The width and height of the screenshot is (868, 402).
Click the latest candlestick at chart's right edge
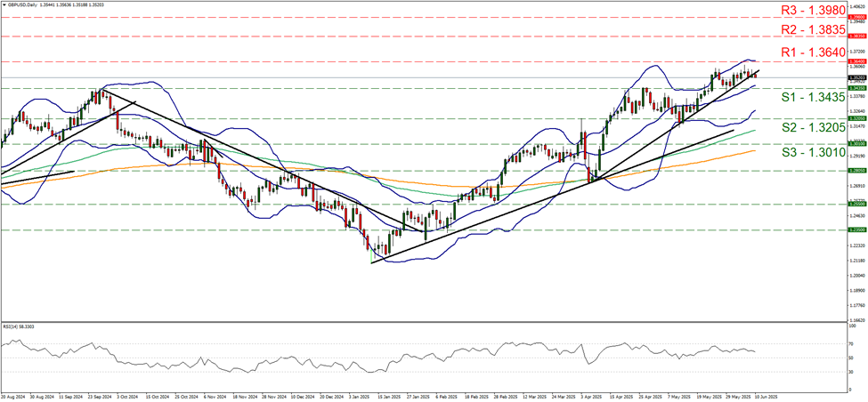(x=756, y=75)
